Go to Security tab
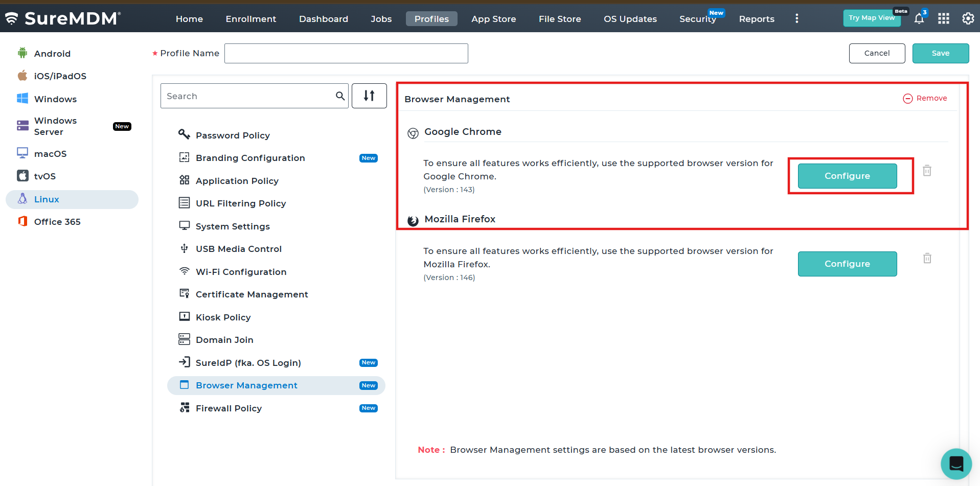 coord(698,19)
